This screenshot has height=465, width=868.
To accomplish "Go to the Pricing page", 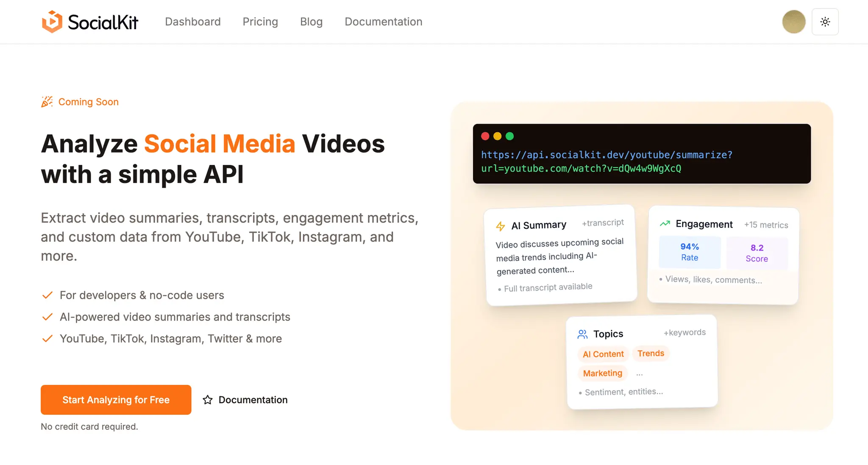I will [260, 22].
